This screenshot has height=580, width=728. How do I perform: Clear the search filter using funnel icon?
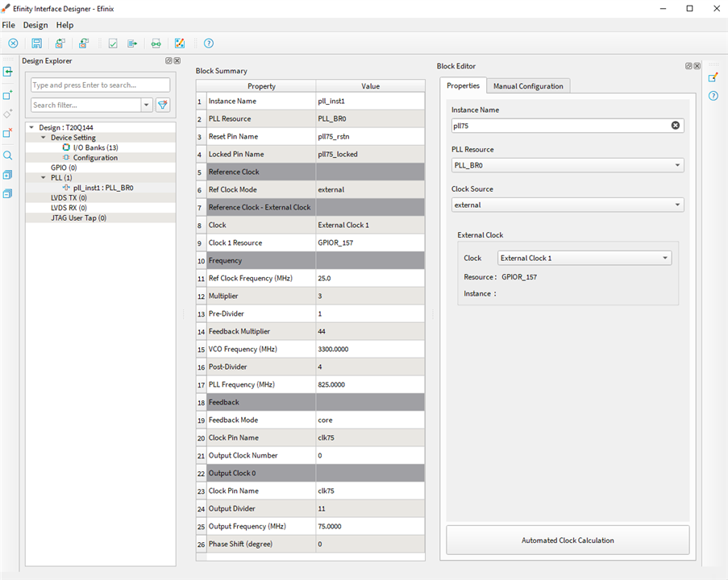(x=163, y=105)
